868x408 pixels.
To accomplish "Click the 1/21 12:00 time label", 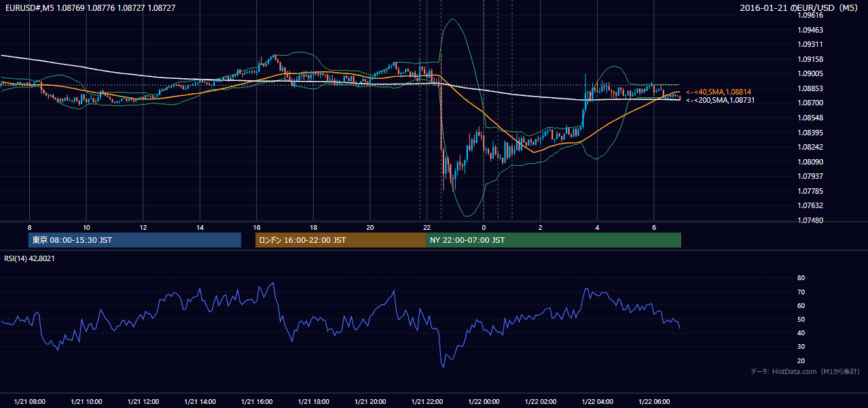I will coord(143,402).
